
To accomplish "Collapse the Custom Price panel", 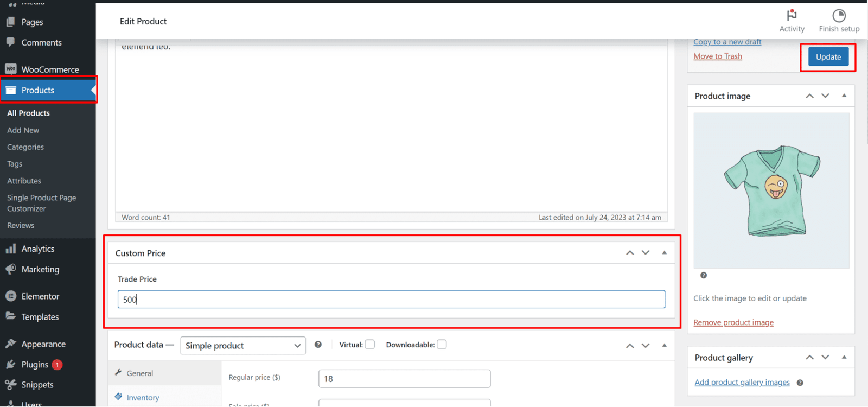I will pyautogui.click(x=664, y=253).
